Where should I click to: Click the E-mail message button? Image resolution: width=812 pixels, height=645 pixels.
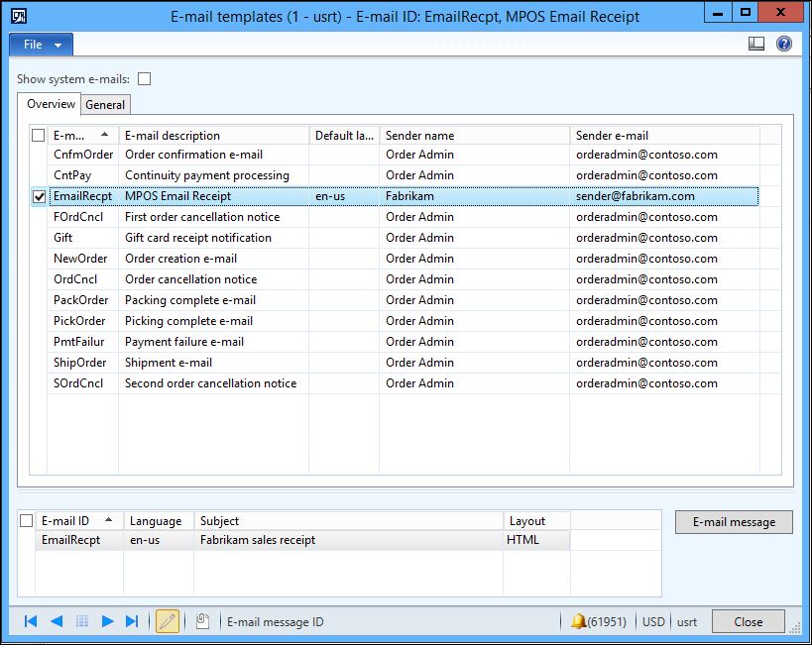click(x=733, y=522)
